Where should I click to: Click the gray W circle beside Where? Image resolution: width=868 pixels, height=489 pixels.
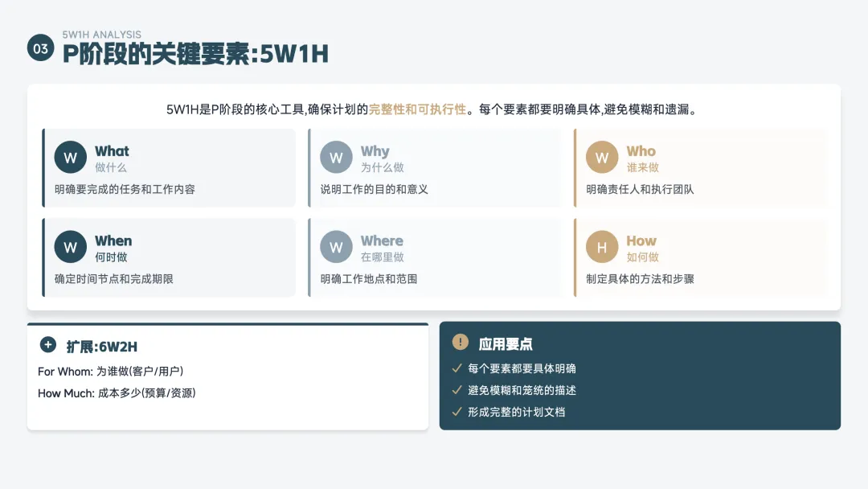click(x=336, y=247)
